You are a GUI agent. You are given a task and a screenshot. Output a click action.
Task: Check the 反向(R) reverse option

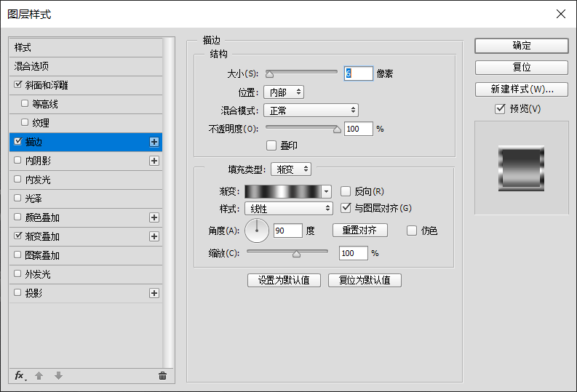click(346, 191)
